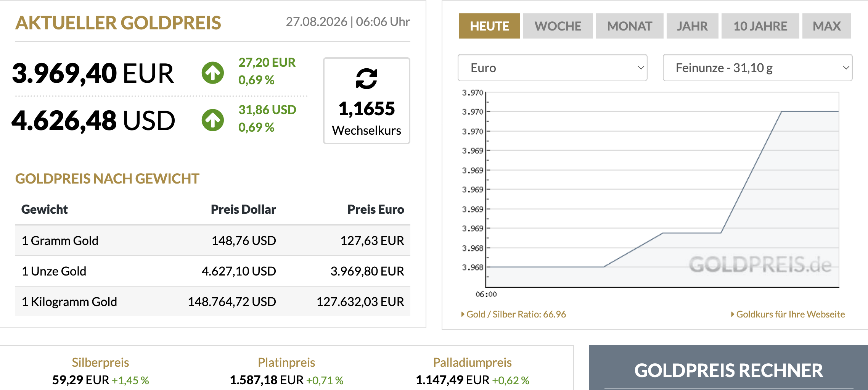Image resolution: width=868 pixels, height=390 pixels.
Task: Open Gold / Silber Ratio link
Action: [516, 314]
